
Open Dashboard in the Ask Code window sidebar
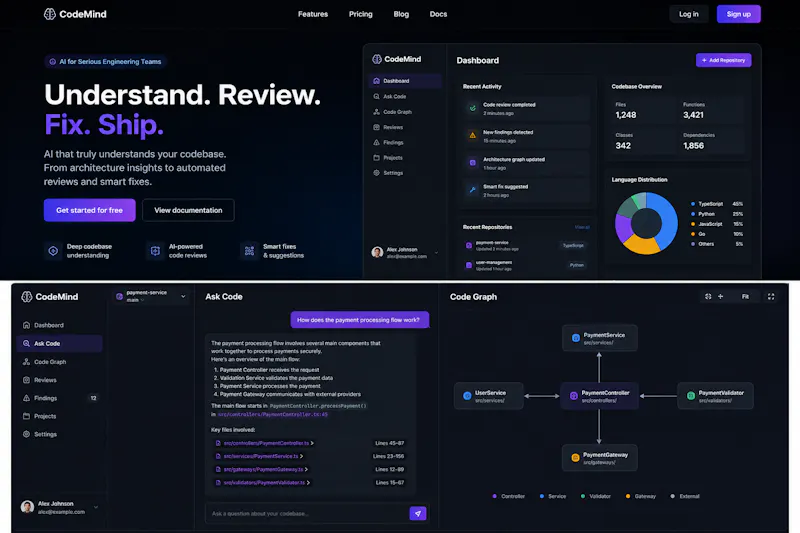coord(59,325)
